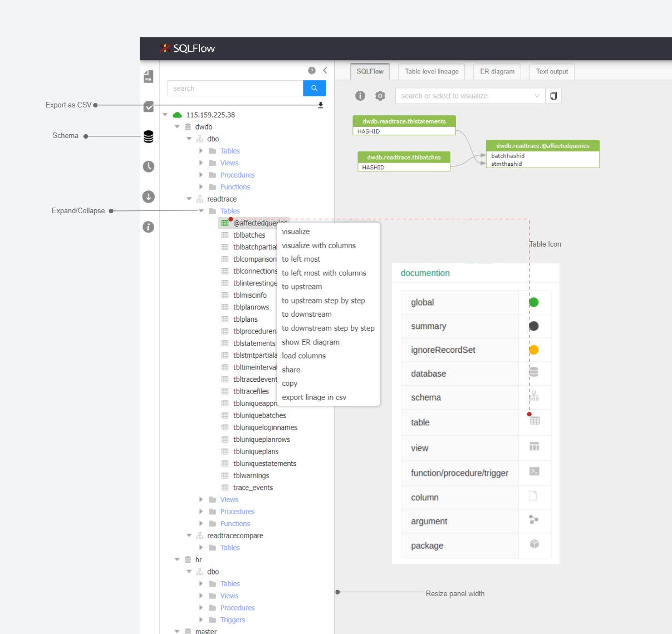The image size is (672, 634).
Task: Click the column page icon in documentation
Action: pos(533,496)
